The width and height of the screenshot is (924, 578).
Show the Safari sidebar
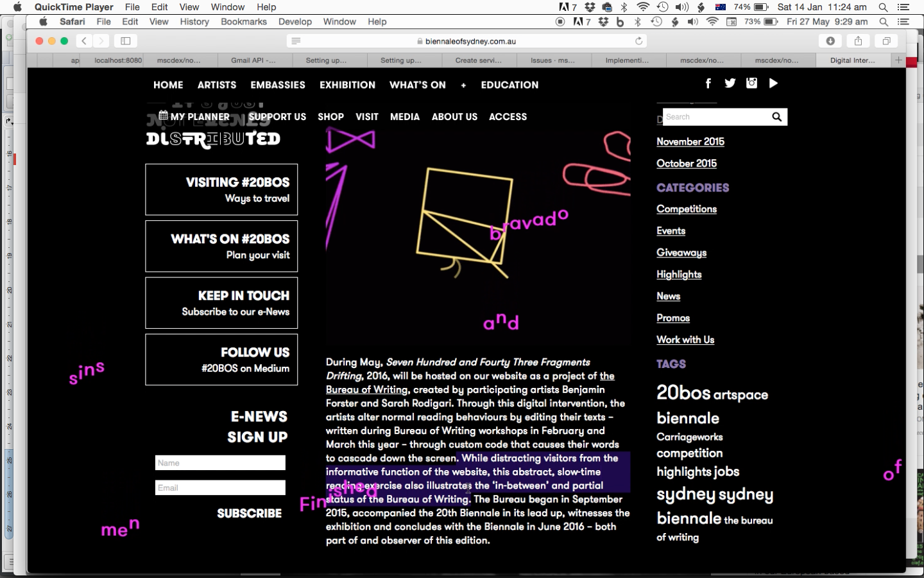(126, 41)
